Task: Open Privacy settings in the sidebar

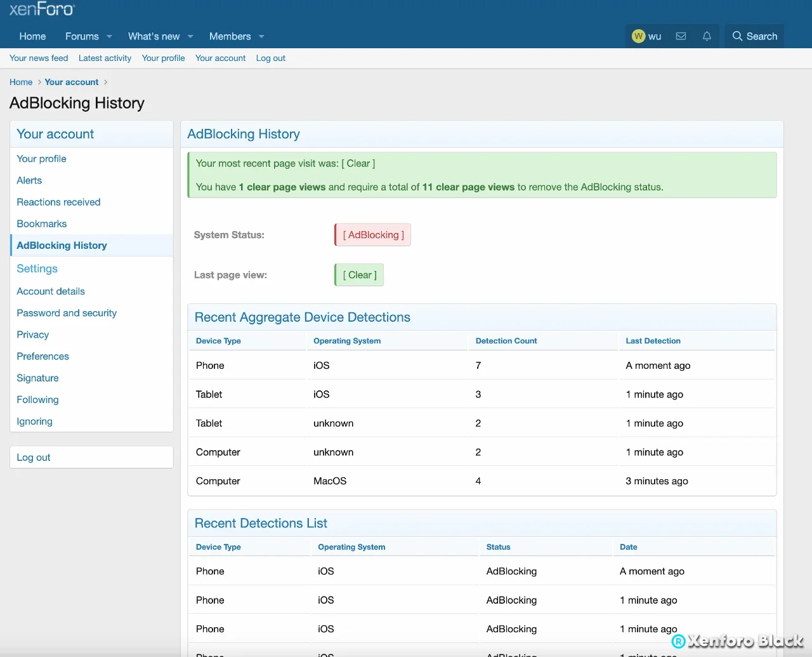Action: click(91, 335)
